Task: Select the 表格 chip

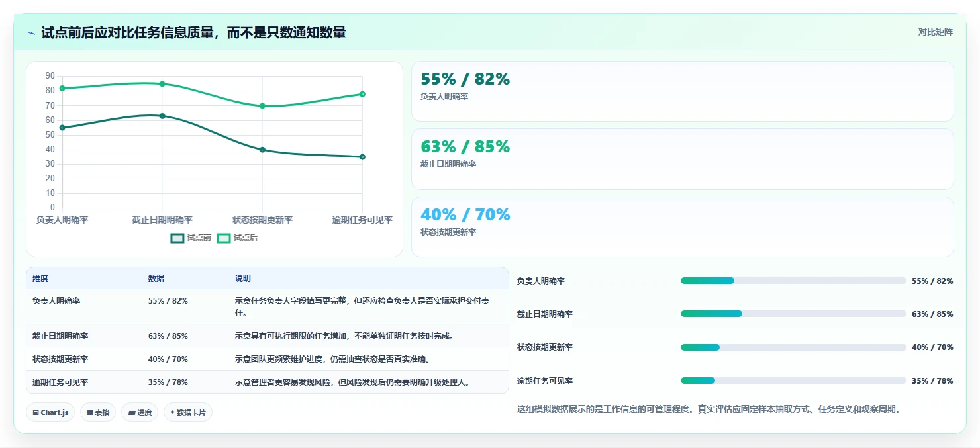Action: 98,412
